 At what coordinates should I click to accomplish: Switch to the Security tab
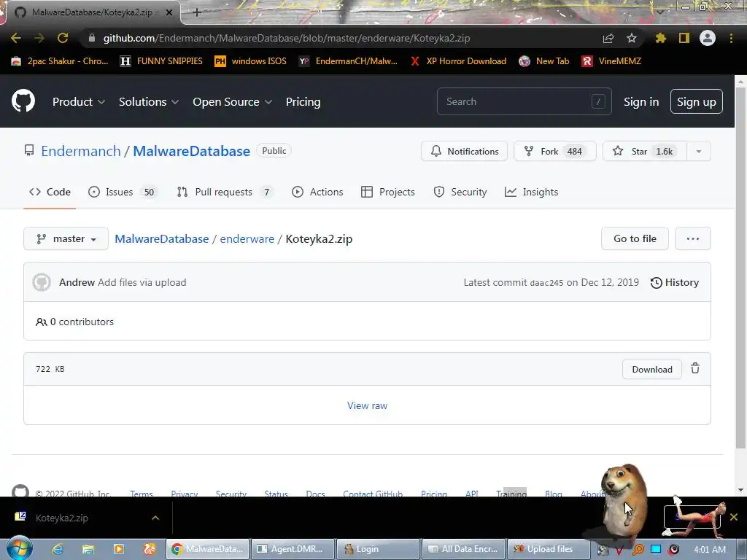(x=460, y=192)
